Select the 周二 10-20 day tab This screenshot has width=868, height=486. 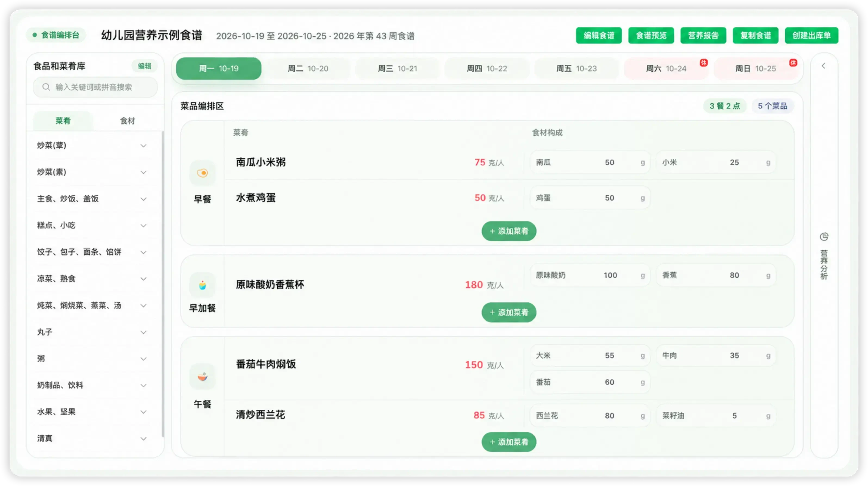(308, 69)
